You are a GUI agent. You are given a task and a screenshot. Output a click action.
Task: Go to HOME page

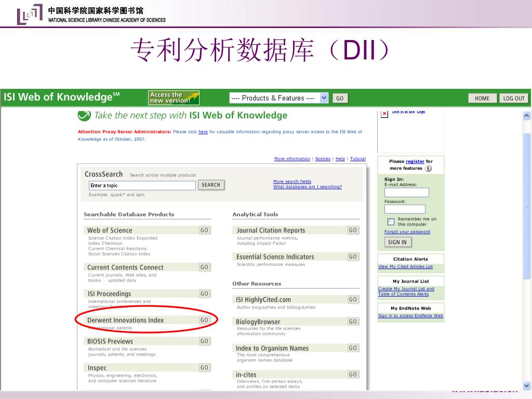pyautogui.click(x=482, y=98)
